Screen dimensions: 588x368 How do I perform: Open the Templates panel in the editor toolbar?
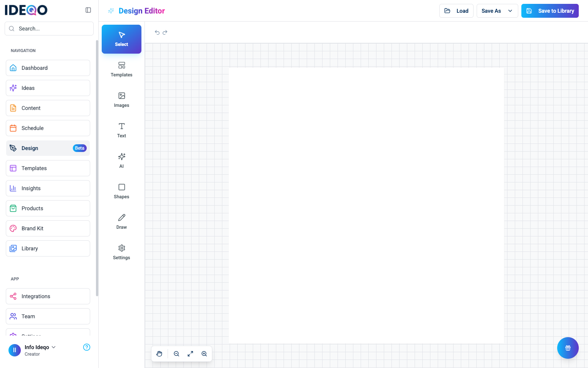[121, 69]
